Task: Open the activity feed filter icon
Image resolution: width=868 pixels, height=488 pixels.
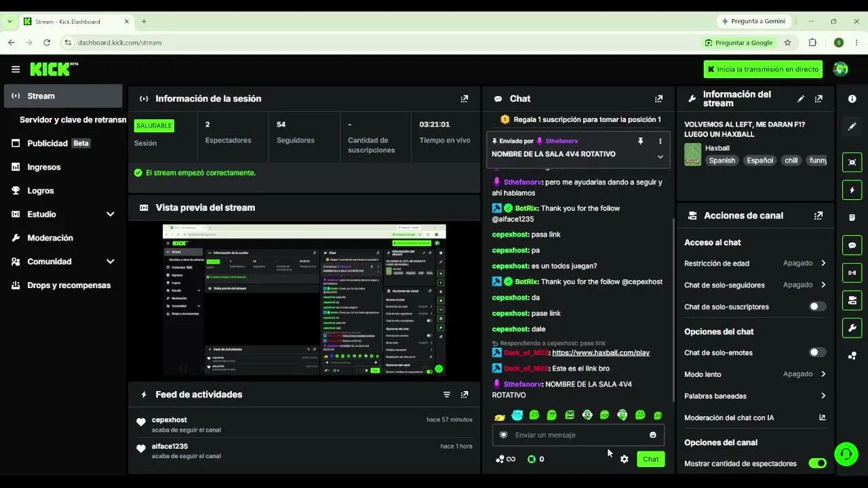Action: [447, 394]
